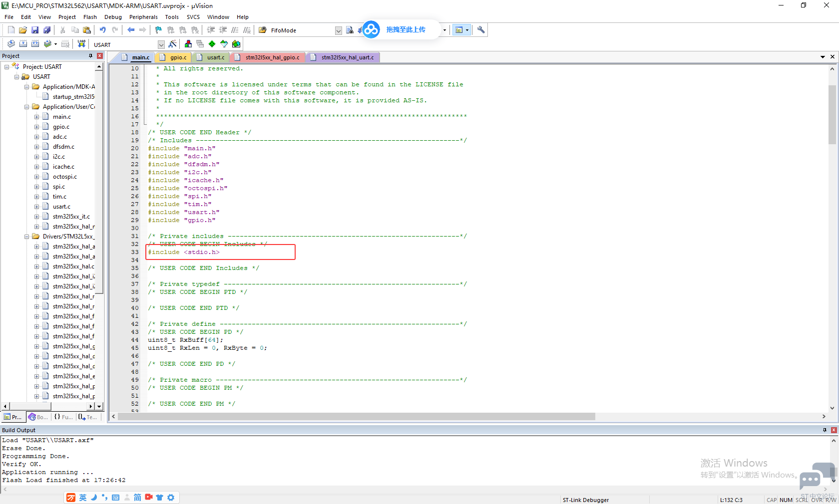Image resolution: width=839 pixels, height=504 pixels.
Task: Click the Copy icon in the toolbar
Action: point(75,30)
